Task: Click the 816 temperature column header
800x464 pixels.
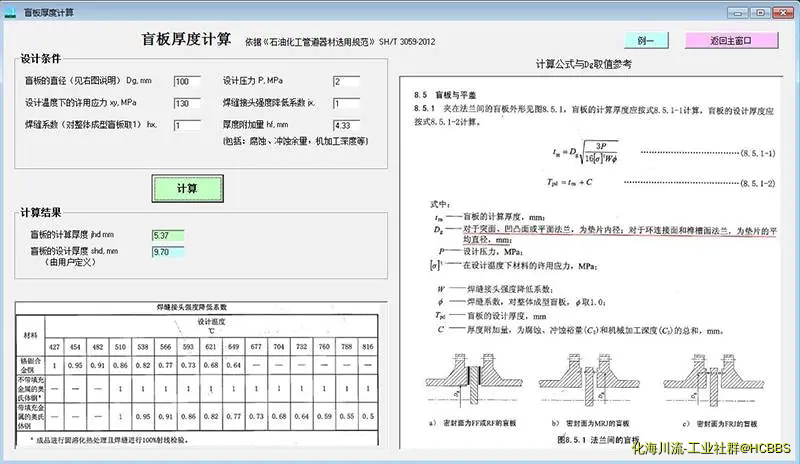Action: tap(368, 347)
